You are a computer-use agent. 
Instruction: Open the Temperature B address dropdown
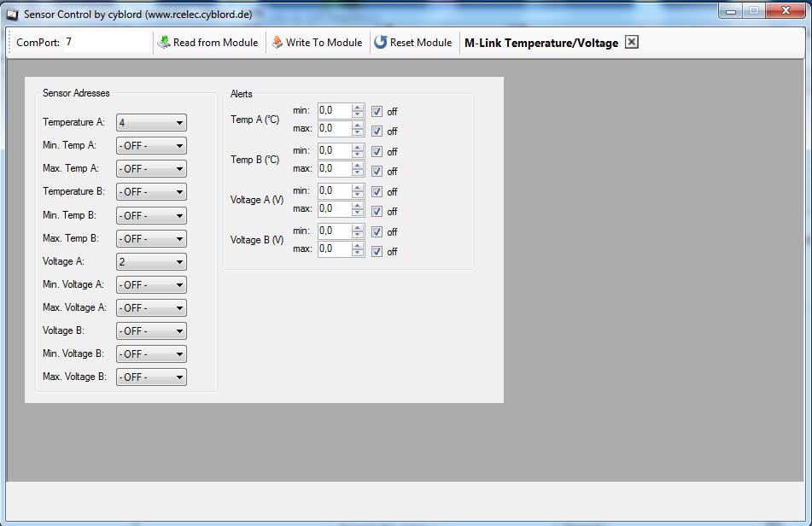151,192
